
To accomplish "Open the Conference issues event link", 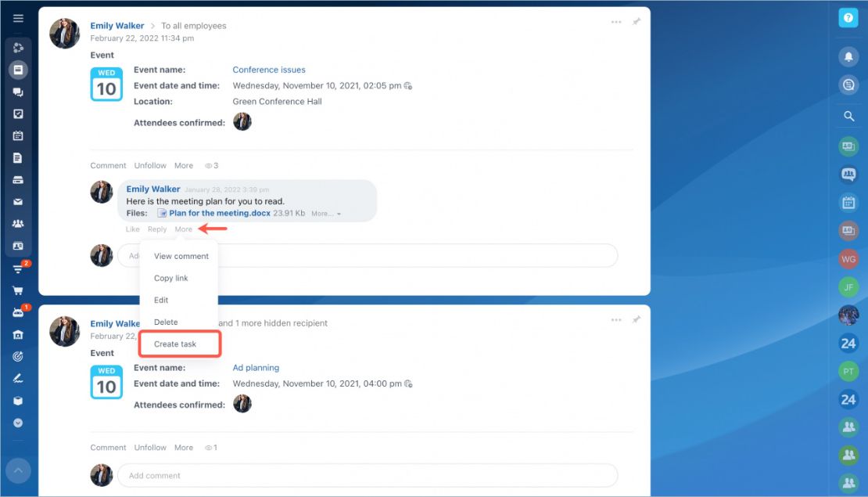I will coord(269,70).
